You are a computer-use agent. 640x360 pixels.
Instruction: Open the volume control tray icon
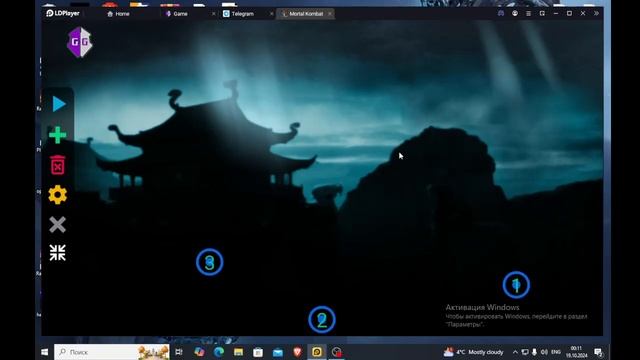coord(544,352)
